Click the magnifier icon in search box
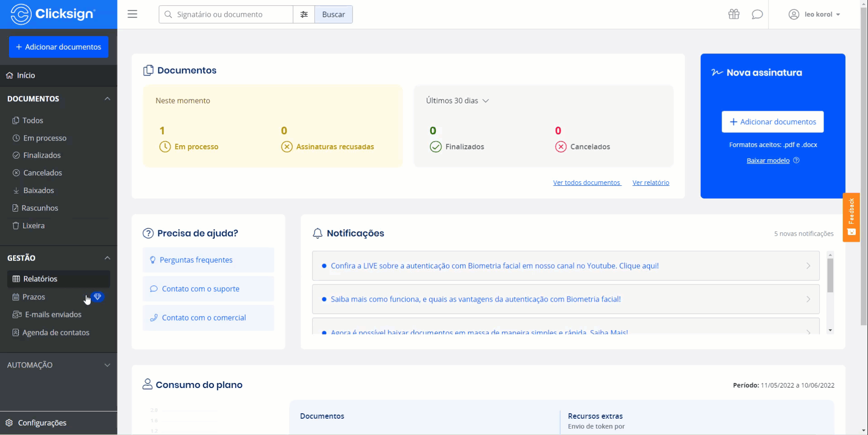Viewport: 868px width, 435px height. (x=168, y=14)
